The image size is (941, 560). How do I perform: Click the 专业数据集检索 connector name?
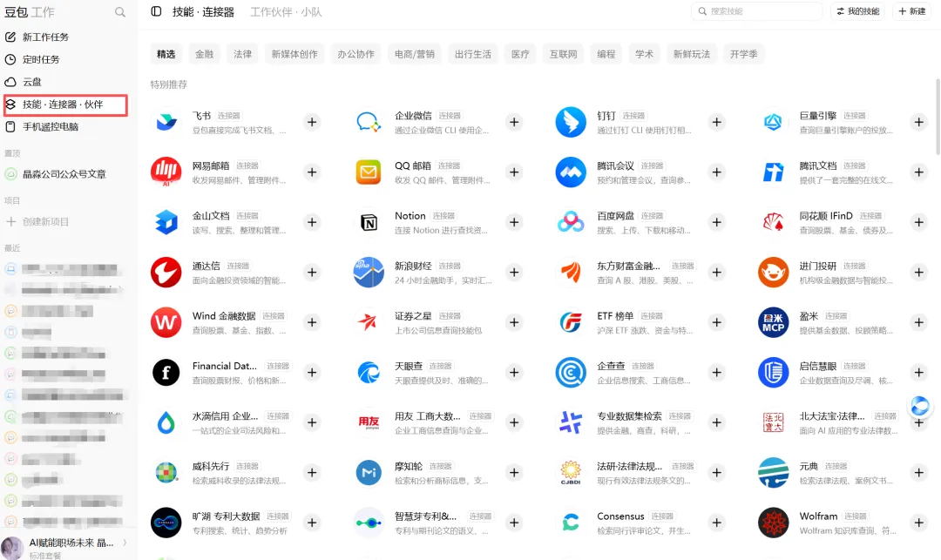(x=630, y=416)
